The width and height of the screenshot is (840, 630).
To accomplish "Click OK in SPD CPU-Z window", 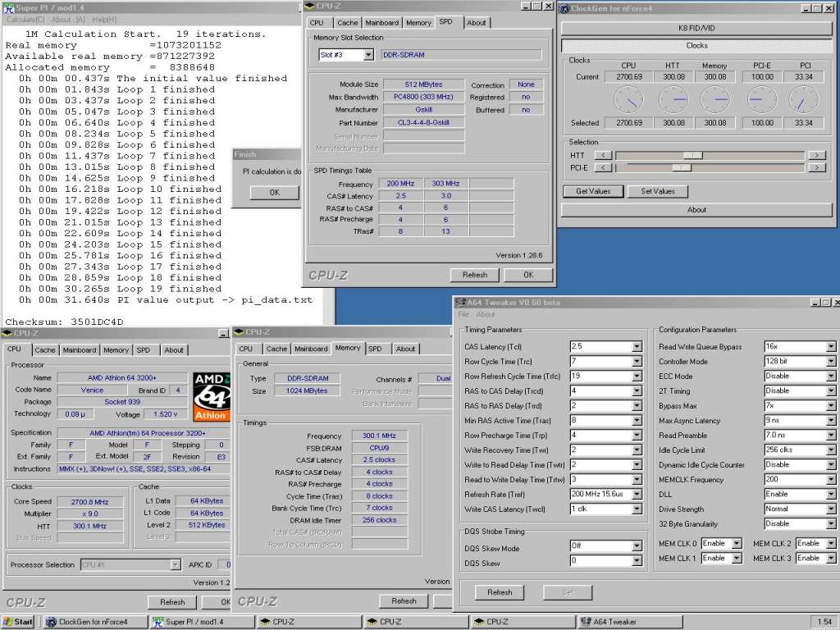I will coord(528,275).
